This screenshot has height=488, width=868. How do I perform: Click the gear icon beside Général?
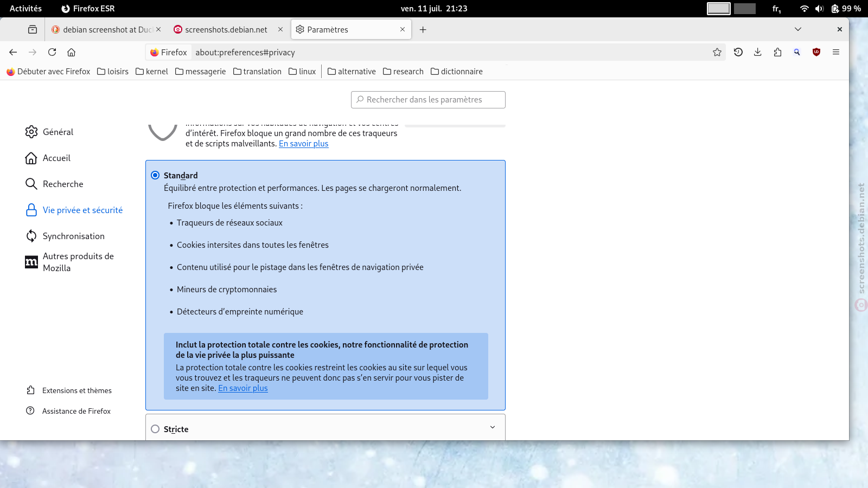pos(31,132)
